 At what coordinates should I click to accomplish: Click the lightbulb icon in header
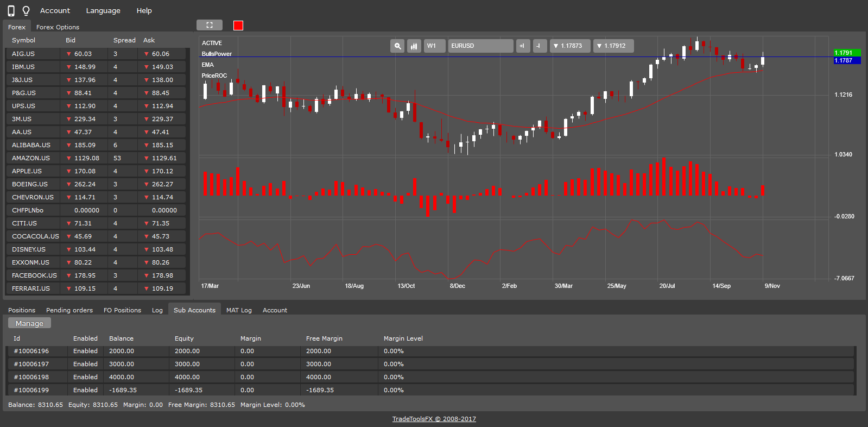[26, 11]
